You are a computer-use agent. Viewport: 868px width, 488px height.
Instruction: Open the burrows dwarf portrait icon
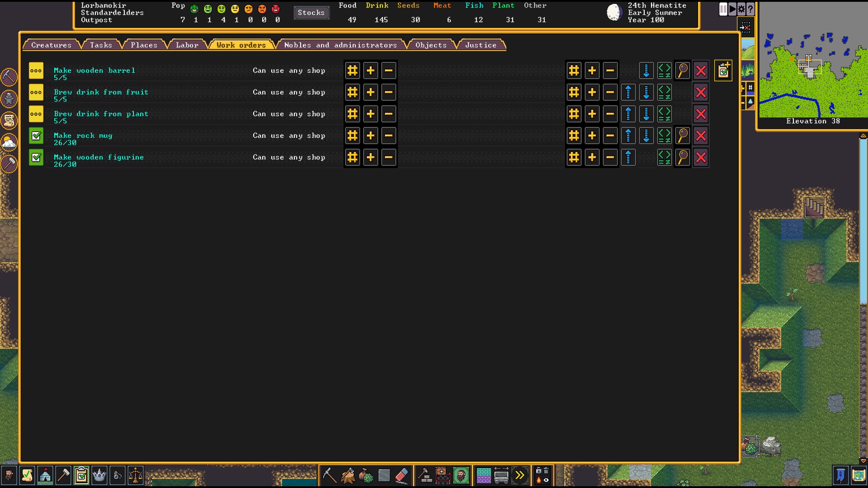pyautogui.click(x=461, y=475)
